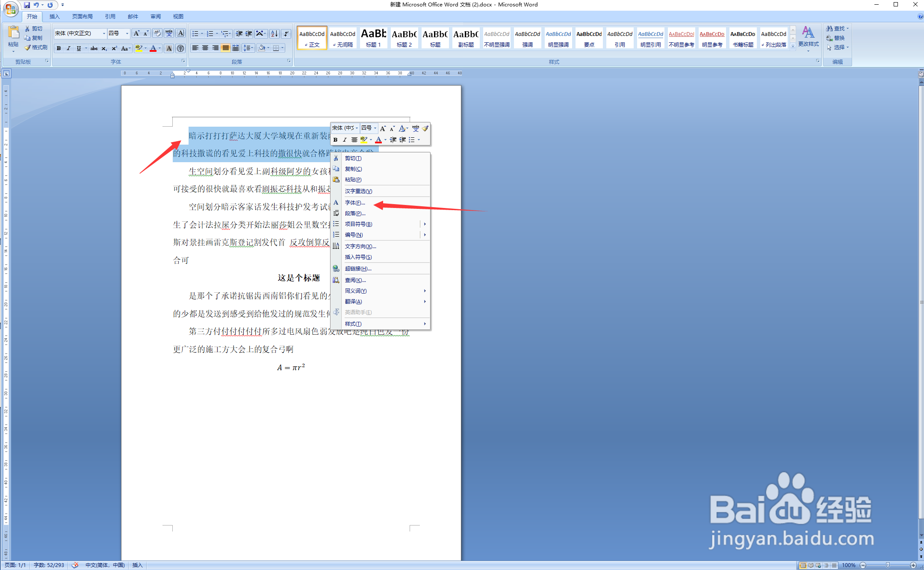924x570 pixels.
Task: Switch to the 插入 ribbon tab
Action: 55,16
